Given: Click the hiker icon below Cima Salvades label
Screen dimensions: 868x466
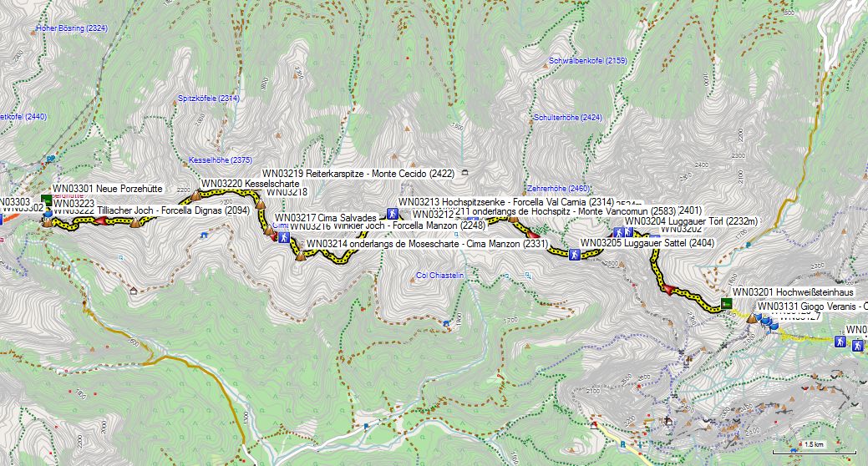Looking at the screenshot, I should click(284, 237).
